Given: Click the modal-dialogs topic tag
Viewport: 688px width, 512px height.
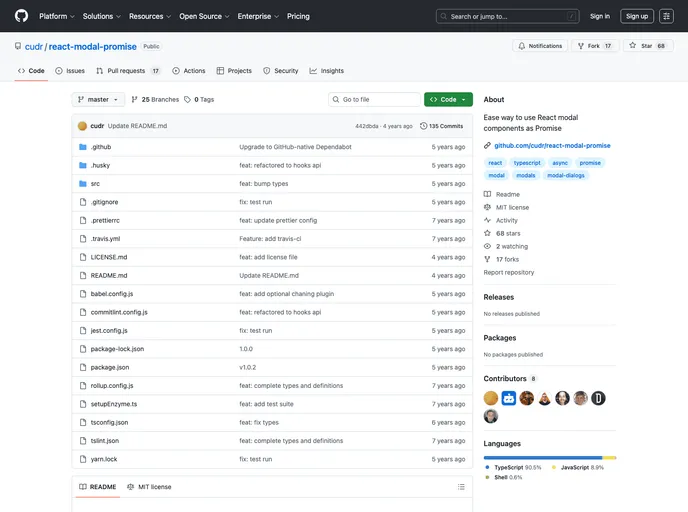Looking at the screenshot, I should click(x=566, y=175).
